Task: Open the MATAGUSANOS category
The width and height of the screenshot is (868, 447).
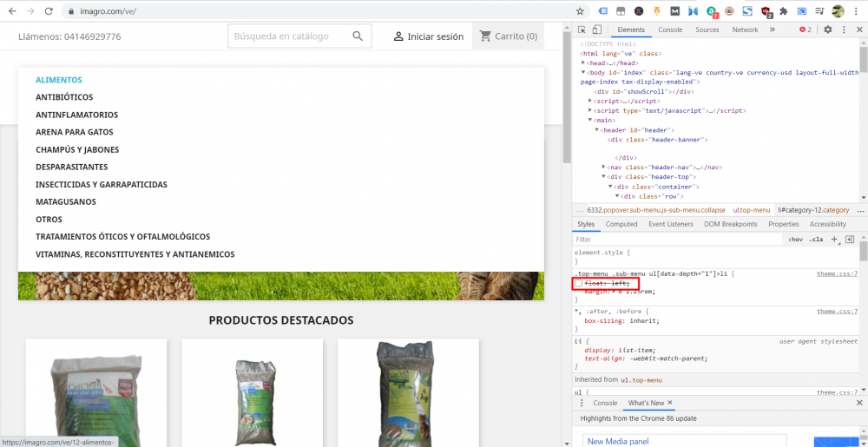Action: (x=66, y=202)
